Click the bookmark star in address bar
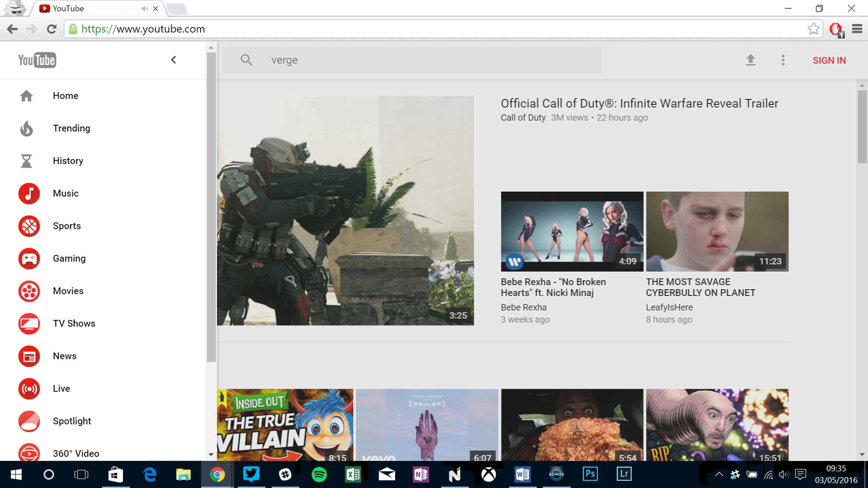Viewport: 868px width, 488px height. (x=813, y=29)
